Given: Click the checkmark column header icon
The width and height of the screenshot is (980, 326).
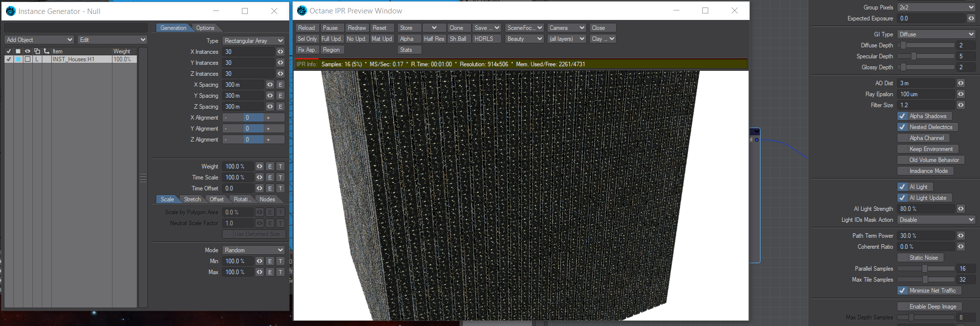Looking at the screenshot, I should 8,51.
